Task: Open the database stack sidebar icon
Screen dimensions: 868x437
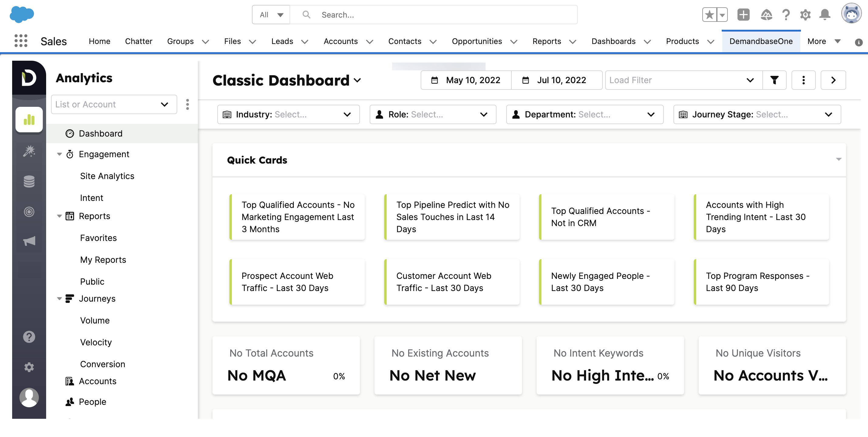Action: [x=29, y=181]
